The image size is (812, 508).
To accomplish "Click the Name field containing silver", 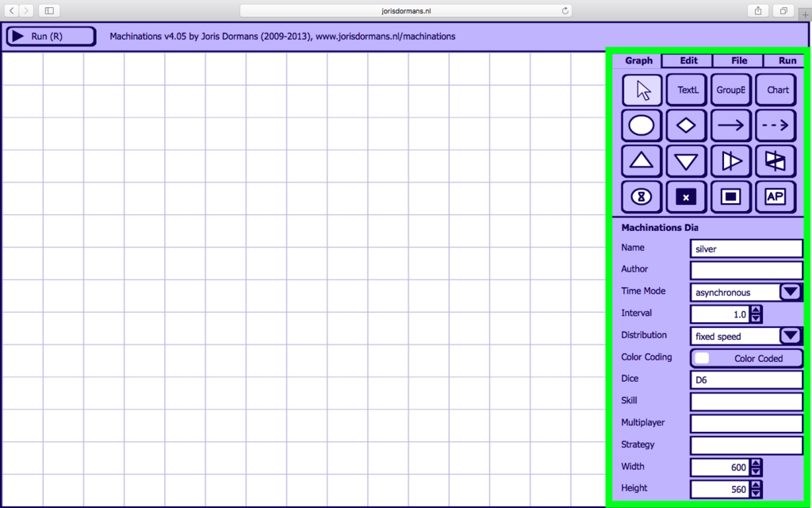I will [x=747, y=248].
